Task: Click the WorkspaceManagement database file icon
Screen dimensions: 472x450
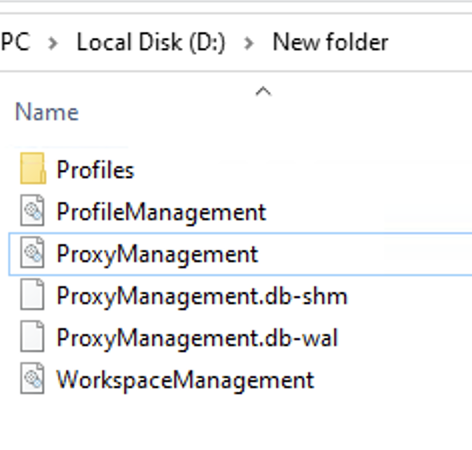Action: click(32, 378)
